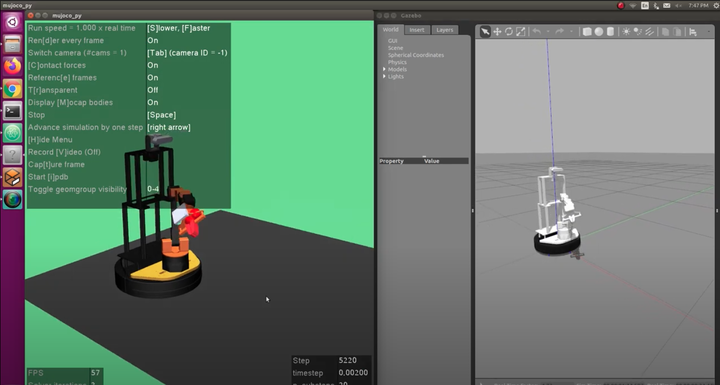Add a point light to the scene

coord(626,31)
